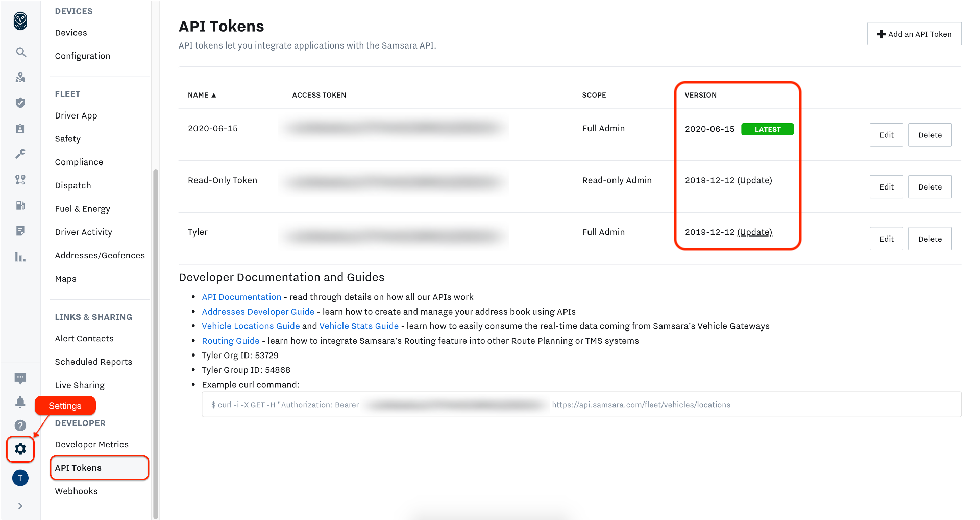The width and height of the screenshot is (980, 520).
Task: Edit the Read-Only Token
Action: (x=887, y=187)
